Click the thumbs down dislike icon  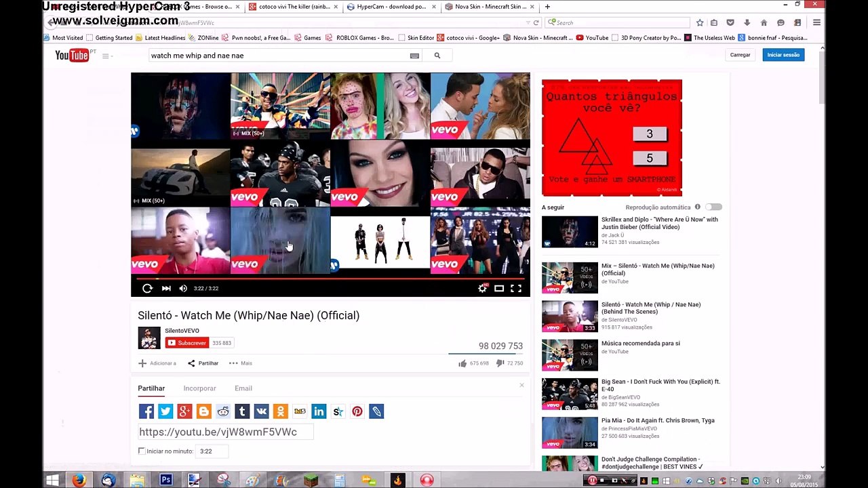coord(500,363)
